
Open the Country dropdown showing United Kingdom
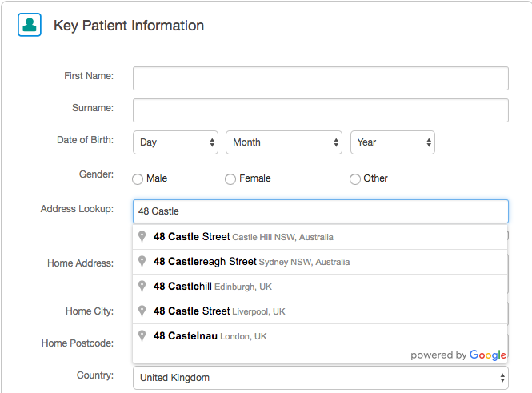[321, 378]
